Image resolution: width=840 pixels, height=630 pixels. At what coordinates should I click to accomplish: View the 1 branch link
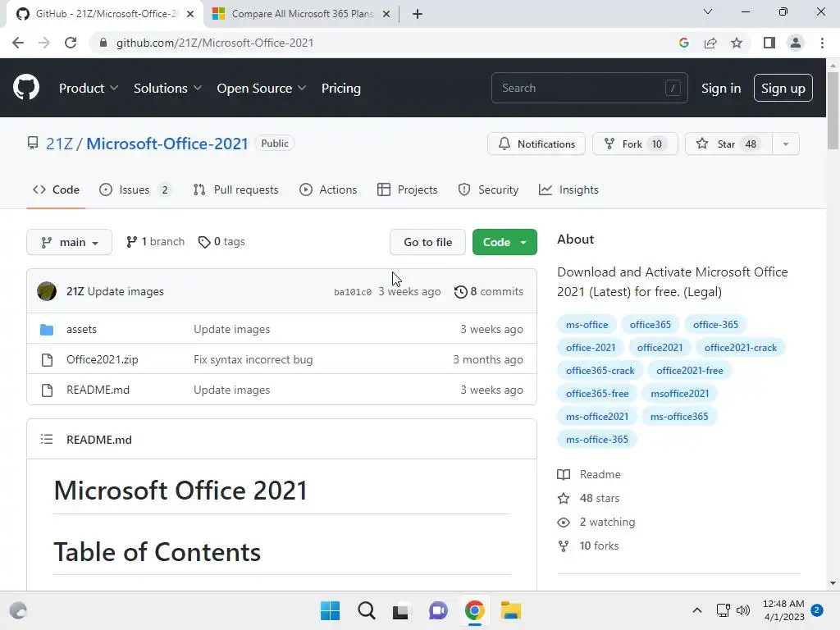click(155, 242)
